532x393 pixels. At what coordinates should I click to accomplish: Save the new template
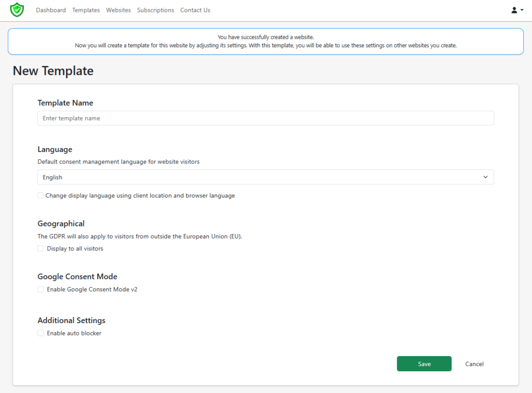424,364
